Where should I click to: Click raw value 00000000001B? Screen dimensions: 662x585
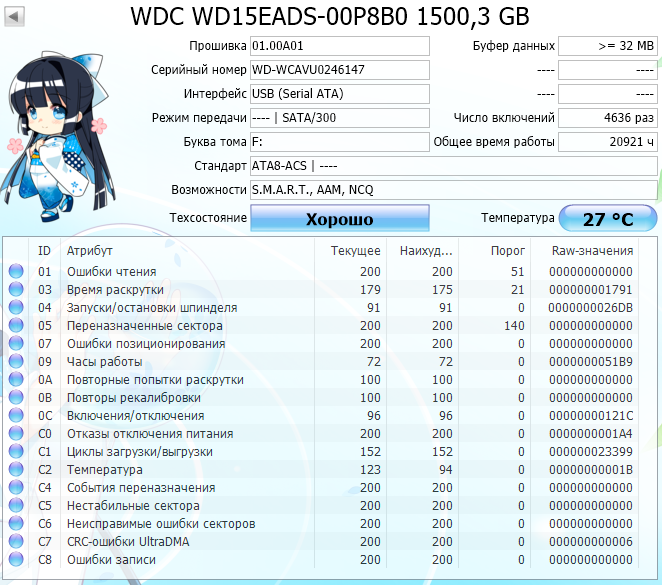[591, 470]
